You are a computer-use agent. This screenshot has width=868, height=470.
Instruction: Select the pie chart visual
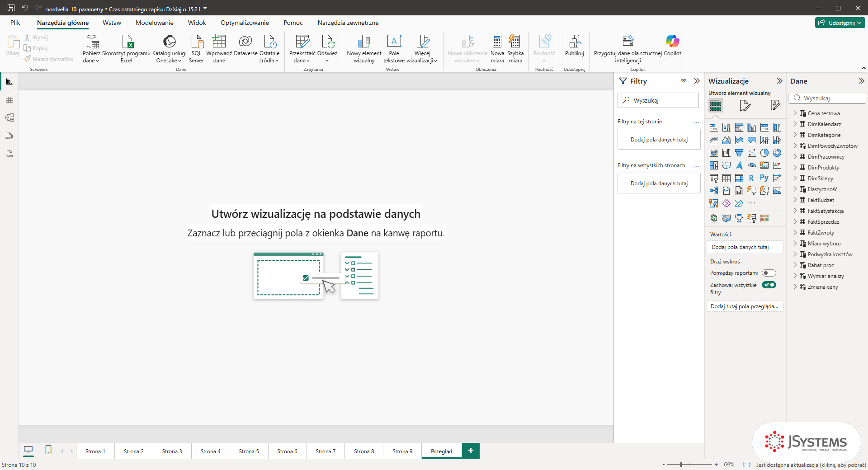tap(764, 153)
